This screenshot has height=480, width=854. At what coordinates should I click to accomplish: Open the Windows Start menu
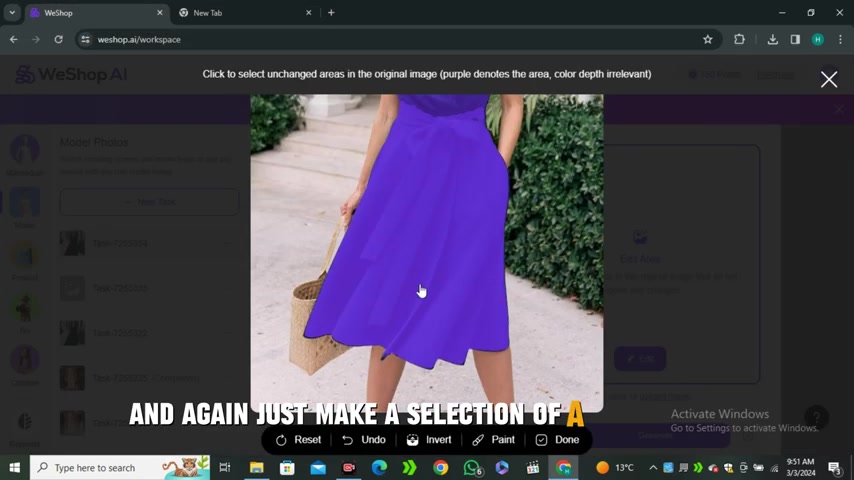pos(15,467)
